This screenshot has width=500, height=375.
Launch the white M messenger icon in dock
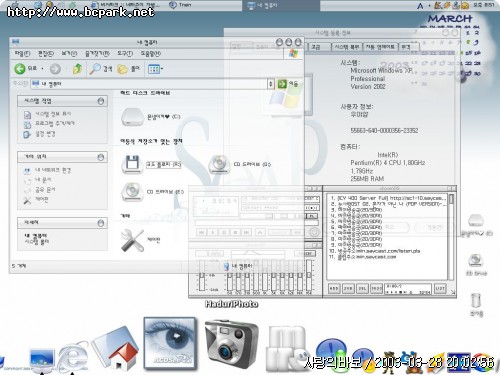287,348
